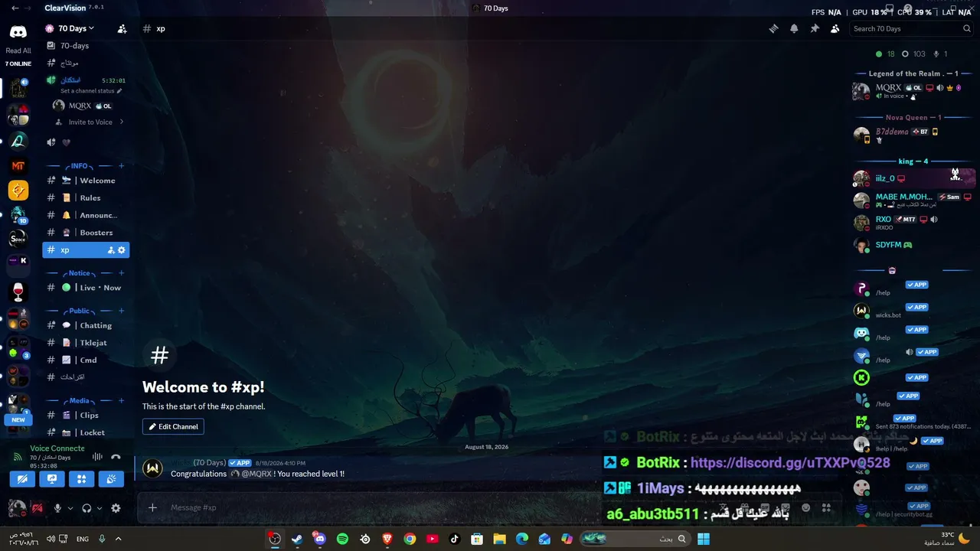
Task: Add a channel to Public category
Action: (x=121, y=311)
